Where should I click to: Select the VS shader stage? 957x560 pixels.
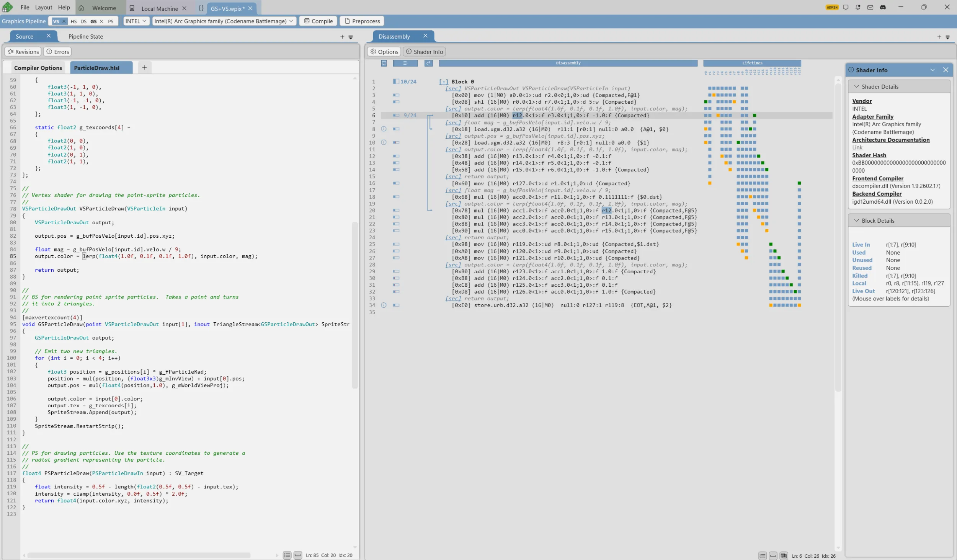click(56, 21)
